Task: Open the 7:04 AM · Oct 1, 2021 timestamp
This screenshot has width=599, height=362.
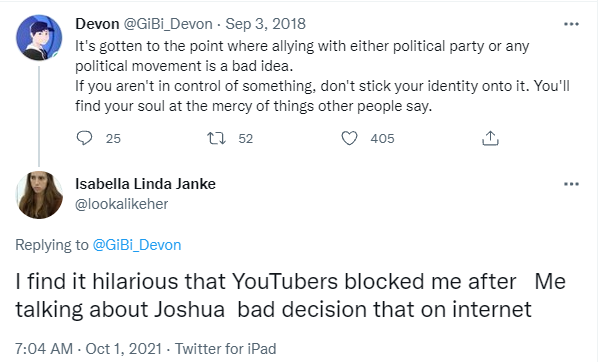Action: (88, 349)
